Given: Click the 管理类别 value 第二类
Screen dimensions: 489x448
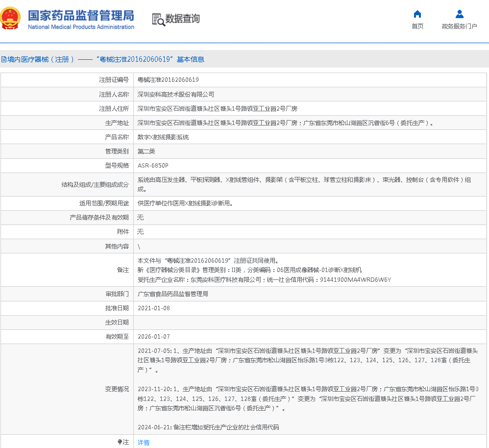Looking at the screenshot, I should click(146, 151).
